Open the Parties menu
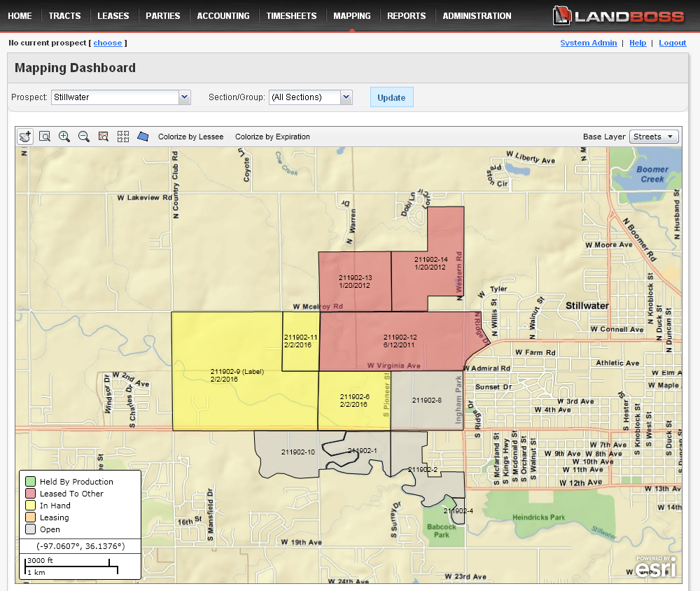This screenshot has height=591, width=700. click(163, 16)
